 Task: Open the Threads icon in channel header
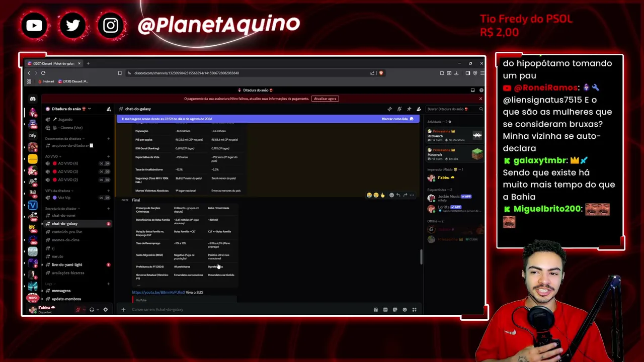(389, 109)
